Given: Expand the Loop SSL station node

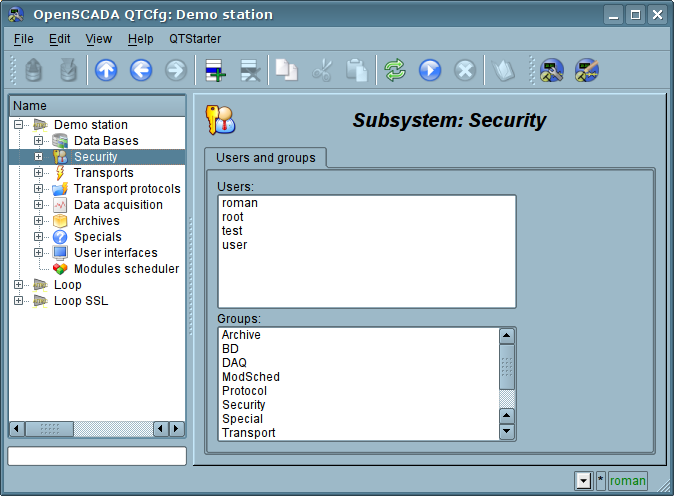Looking at the screenshot, I should click(x=18, y=300).
